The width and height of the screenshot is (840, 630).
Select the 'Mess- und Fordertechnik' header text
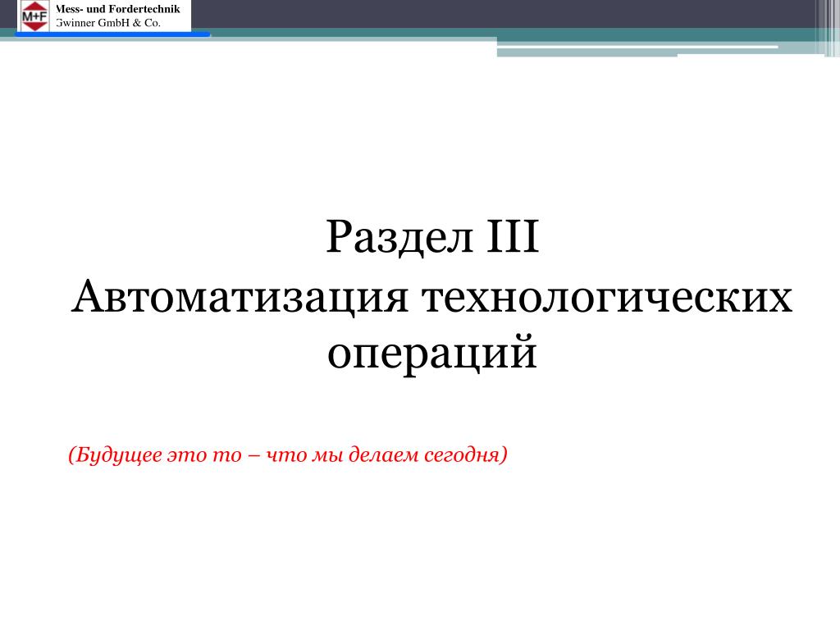pyautogui.click(x=118, y=9)
